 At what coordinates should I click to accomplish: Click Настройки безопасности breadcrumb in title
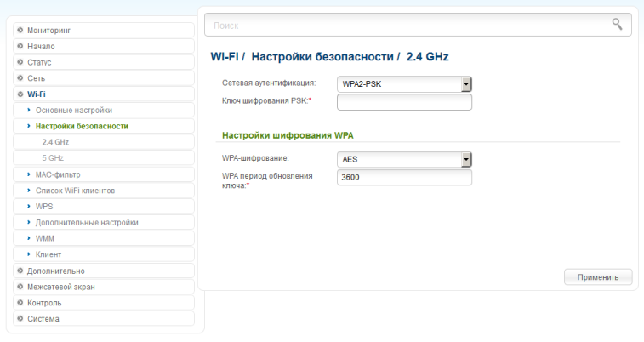click(322, 57)
